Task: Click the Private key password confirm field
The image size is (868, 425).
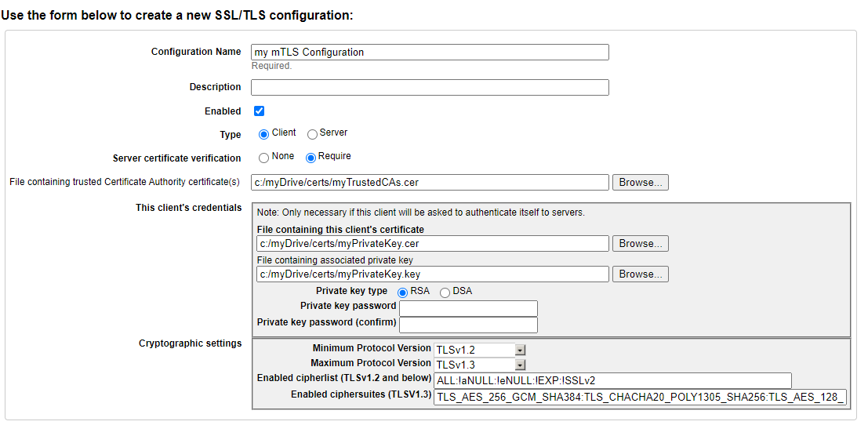Action: tap(468, 325)
